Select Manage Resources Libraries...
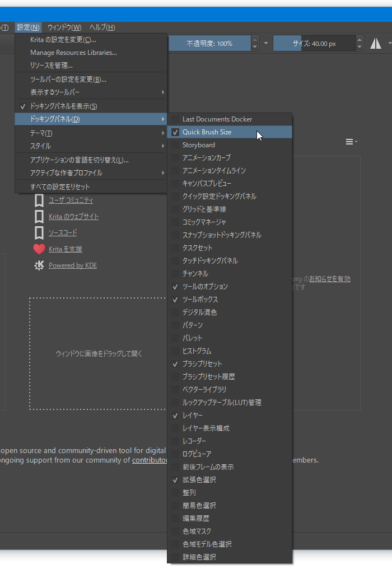The height and width of the screenshot is (569, 392). pos(91,53)
